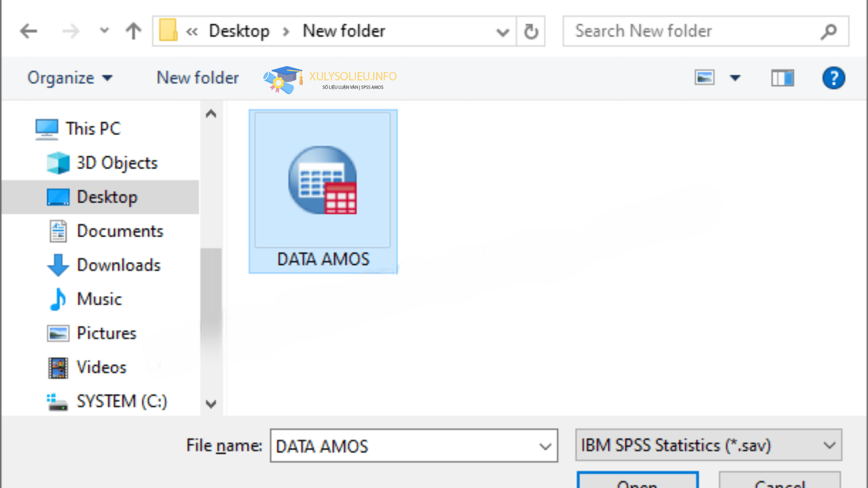868x488 pixels.
Task: Select the IBM SPSS Statistics format
Action: click(x=707, y=445)
